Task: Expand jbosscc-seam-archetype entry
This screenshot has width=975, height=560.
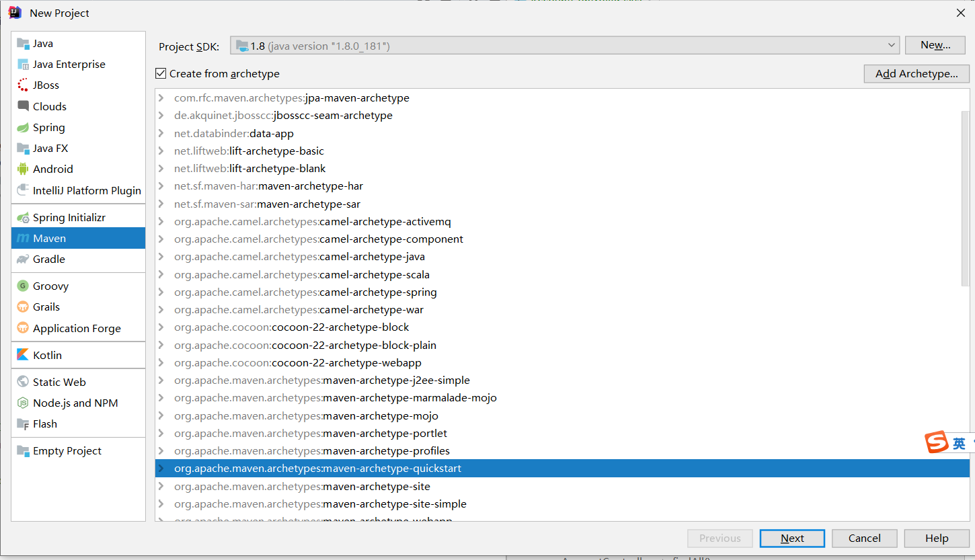Action: pyautogui.click(x=161, y=116)
